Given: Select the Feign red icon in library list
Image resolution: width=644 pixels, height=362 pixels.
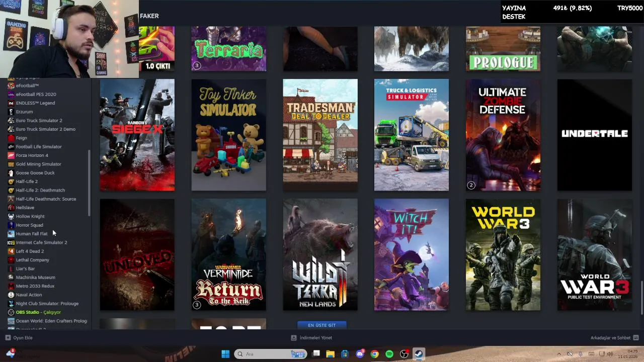Looking at the screenshot, I should [11, 138].
